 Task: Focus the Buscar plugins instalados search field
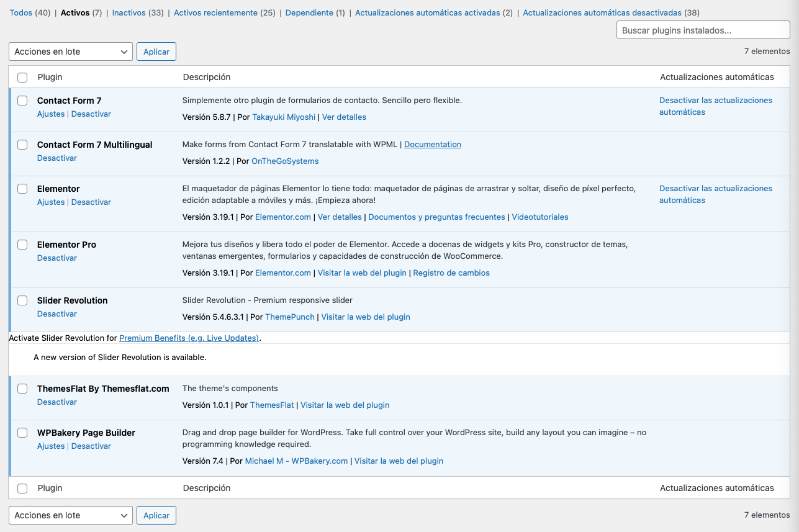(703, 30)
